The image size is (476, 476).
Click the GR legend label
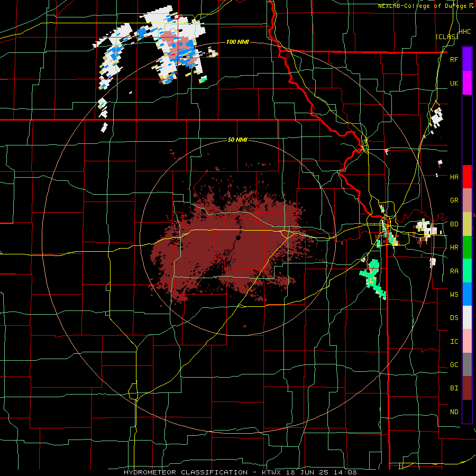click(x=454, y=200)
